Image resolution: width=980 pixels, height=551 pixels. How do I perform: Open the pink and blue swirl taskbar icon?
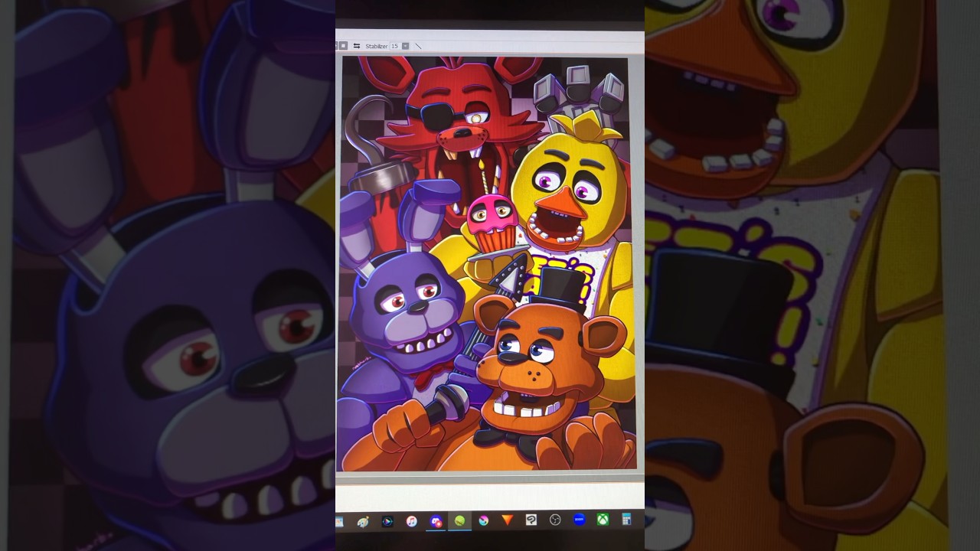[x=483, y=520]
